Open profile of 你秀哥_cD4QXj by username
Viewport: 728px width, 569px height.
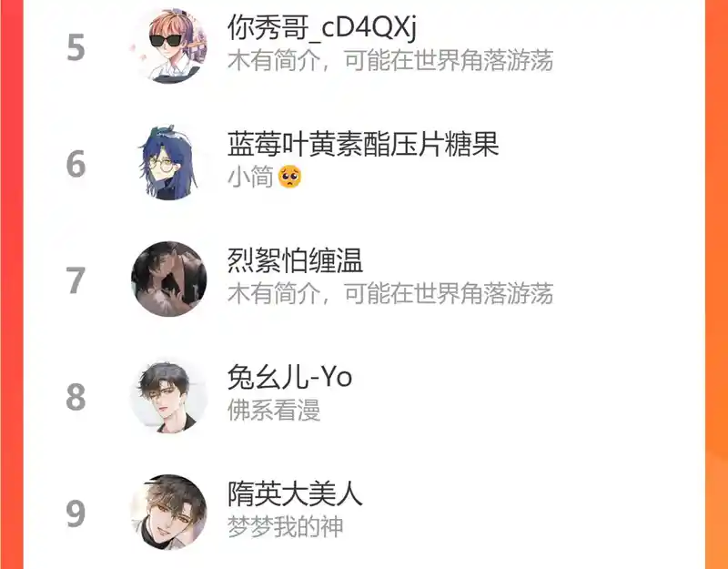(322, 27)
